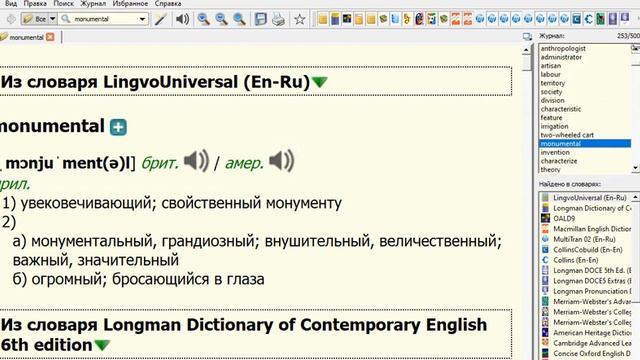
Task: Toggle the Collins round C icon in the dictionary bar
Action: (x=589, y=19)
